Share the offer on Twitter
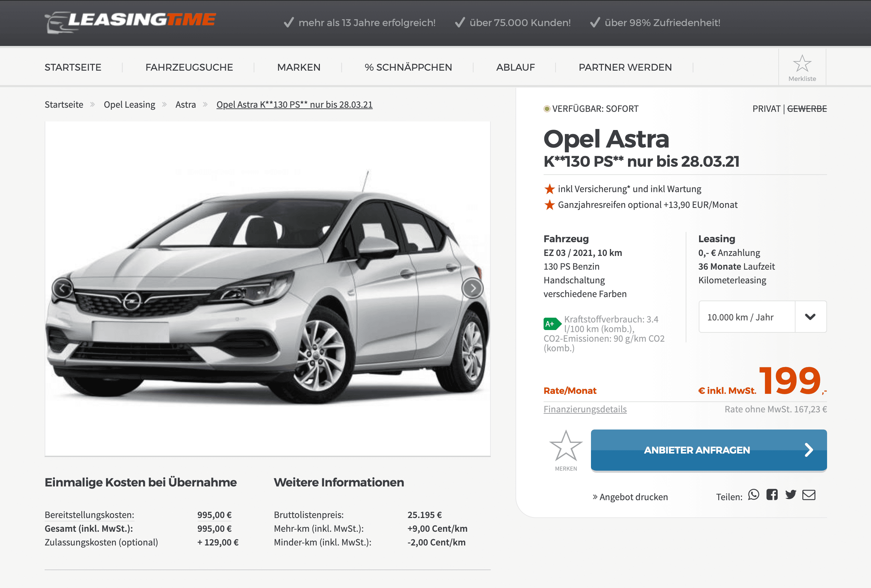 pos(790,495)
